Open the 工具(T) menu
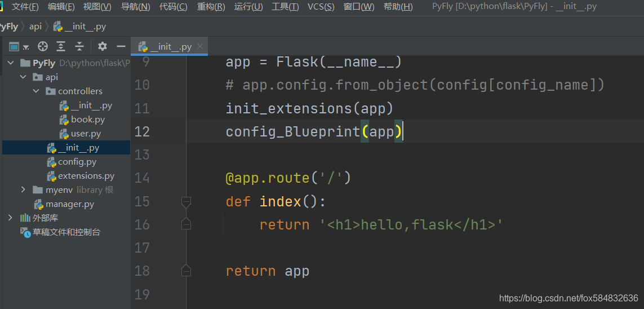This screenshot has height=309, width=644. [286, 7]
